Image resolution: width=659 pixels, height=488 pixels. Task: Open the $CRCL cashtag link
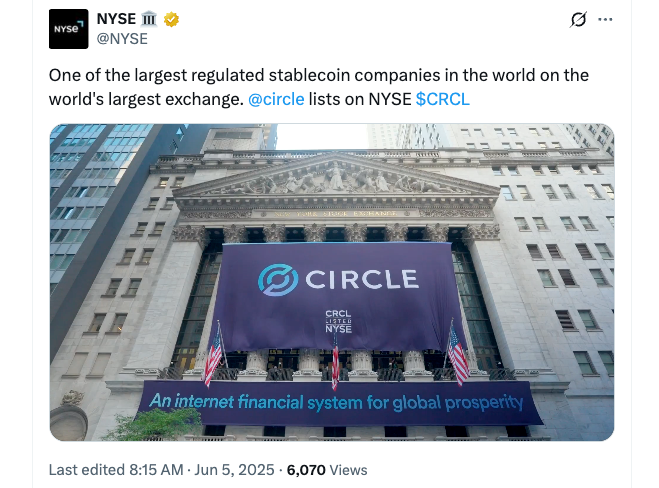click(442, 99)
